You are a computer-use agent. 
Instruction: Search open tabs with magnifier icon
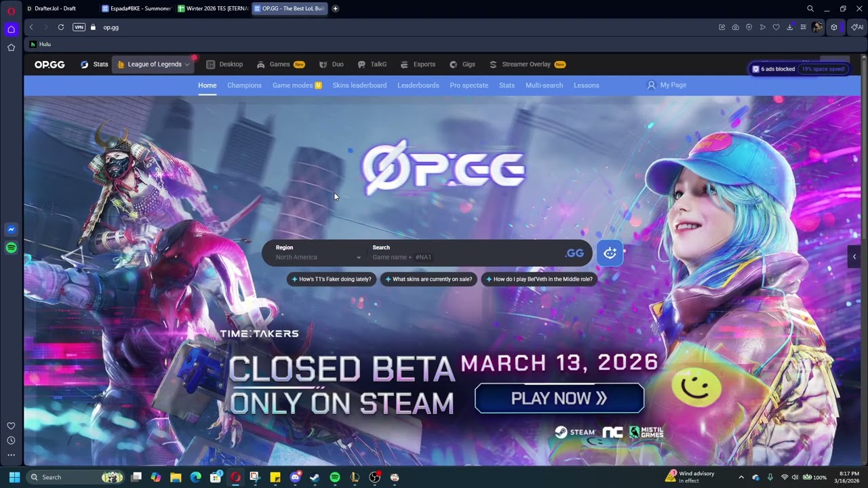810,9
